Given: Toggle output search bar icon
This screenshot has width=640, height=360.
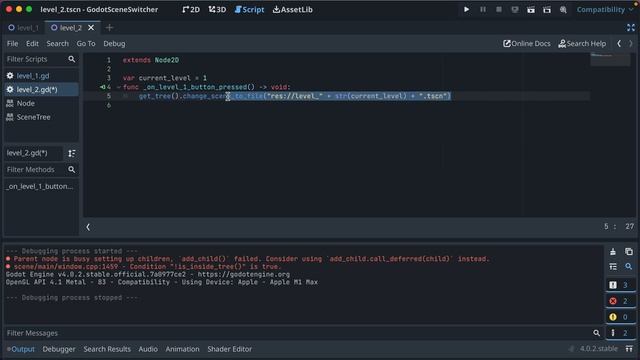Looking at the screenshot, I should pos(629,267).
